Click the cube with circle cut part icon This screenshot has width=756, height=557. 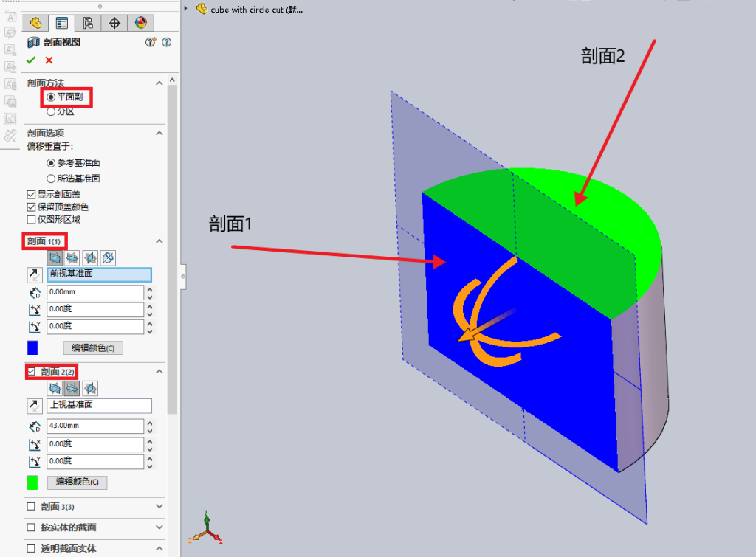tap(202, 9)
